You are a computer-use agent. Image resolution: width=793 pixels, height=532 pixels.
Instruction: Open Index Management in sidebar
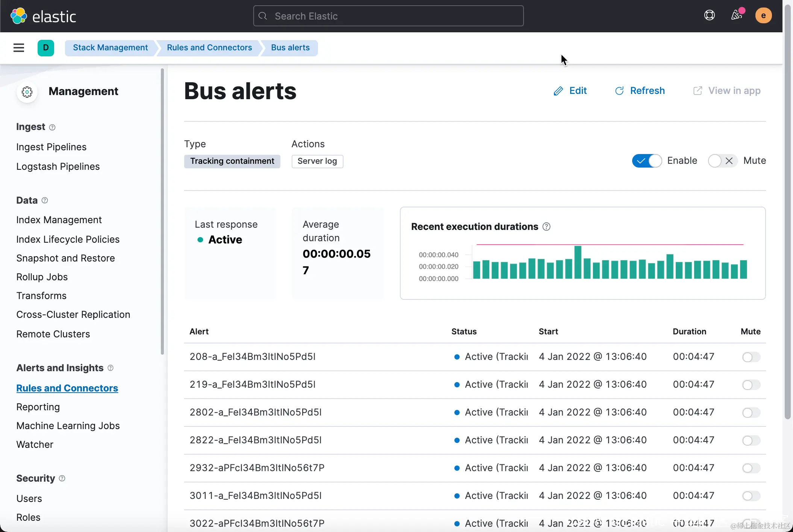click(59, 220)
